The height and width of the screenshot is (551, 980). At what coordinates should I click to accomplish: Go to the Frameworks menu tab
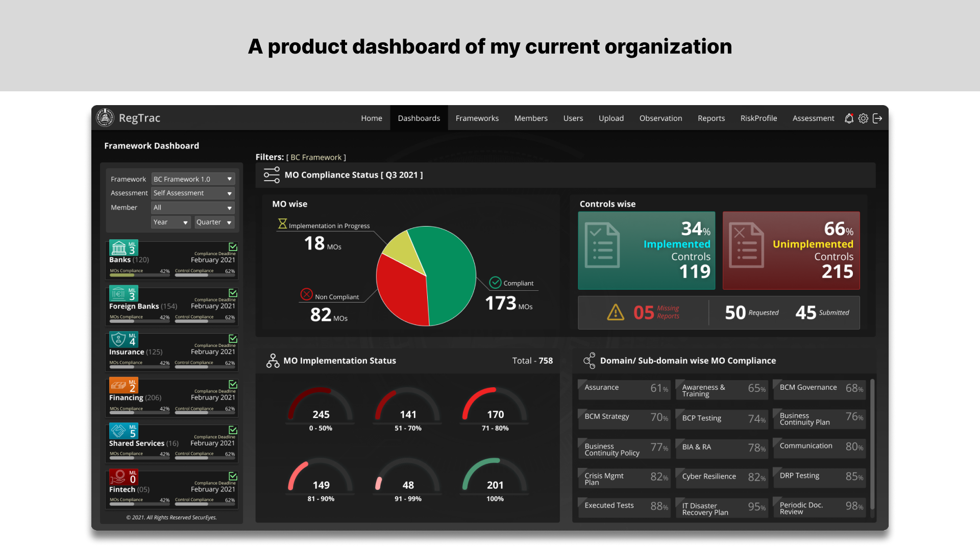[477, 118]
